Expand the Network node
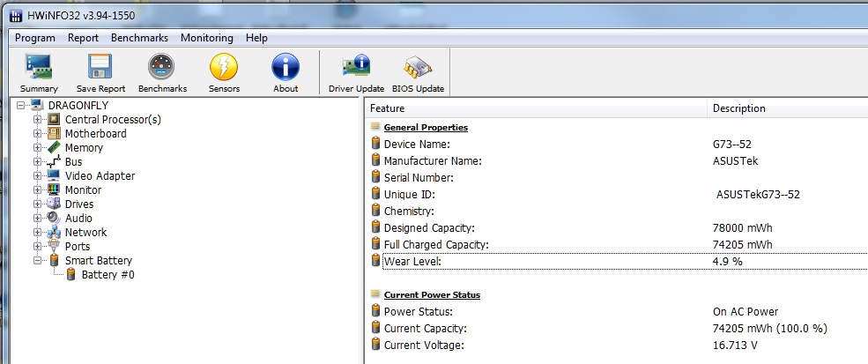This screenshot has height=364, width=868. [37, 232]
